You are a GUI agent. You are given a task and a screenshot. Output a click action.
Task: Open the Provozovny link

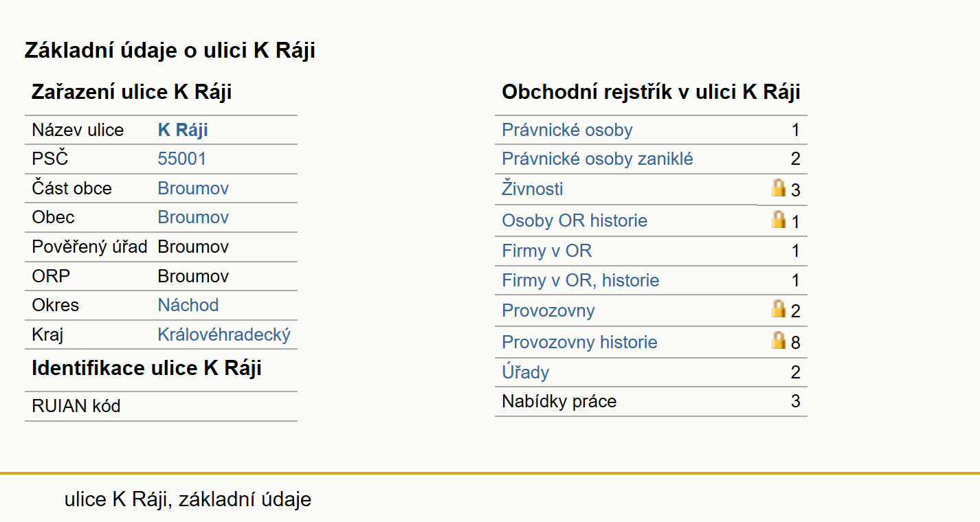click(x=548, y=310)
